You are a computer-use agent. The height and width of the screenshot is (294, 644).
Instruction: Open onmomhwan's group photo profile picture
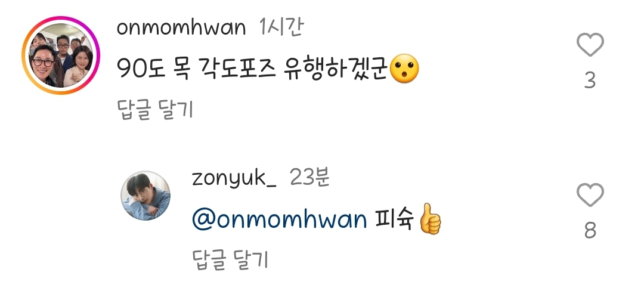tap(61, 55)
